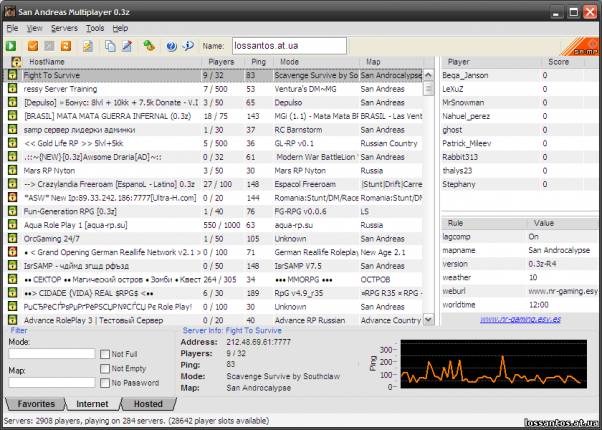The height and width of the screenshot is (430, 602).
Task: Sort server list by Ping column
Action: (x=258, y=62)
